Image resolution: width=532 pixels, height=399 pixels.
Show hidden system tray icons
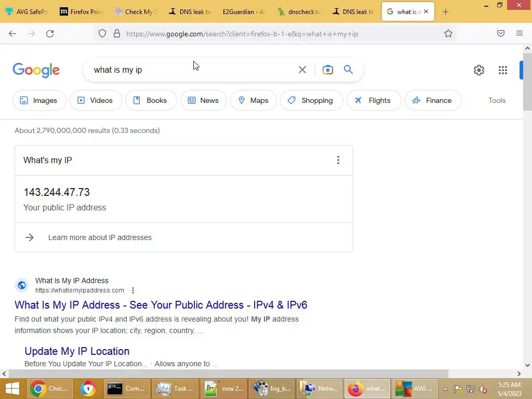point(445,389)
